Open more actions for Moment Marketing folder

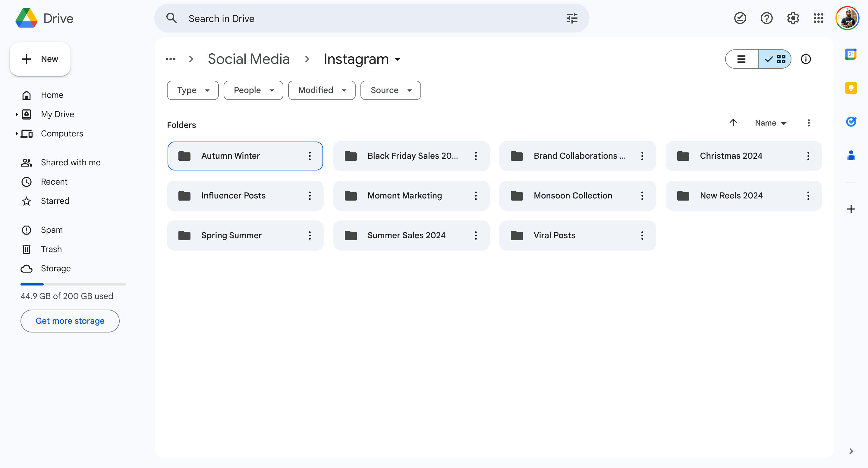pyautogui.click(x=476, y=196)
